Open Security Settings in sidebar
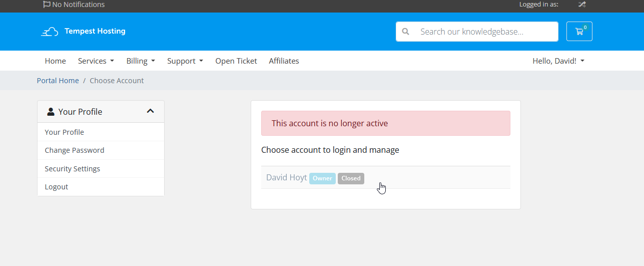This screenshot has width=644, height=266. pyautogui.click(x=73, y=169)
